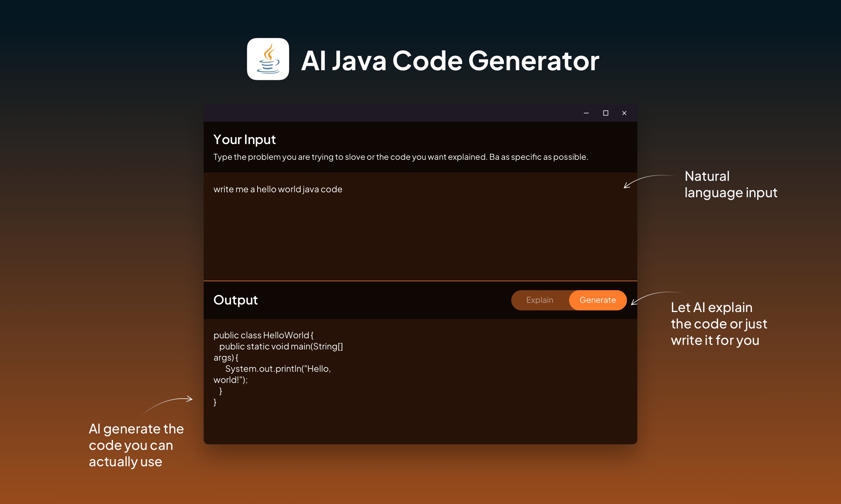Click the System.out.println output line
Screen dimensions: 841x504
point(278,369)
